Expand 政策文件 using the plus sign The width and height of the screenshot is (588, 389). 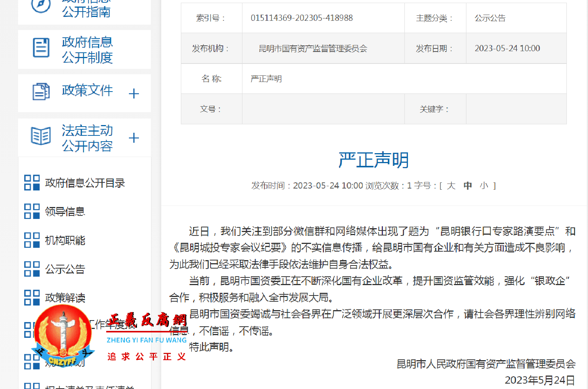pos(134,93)
